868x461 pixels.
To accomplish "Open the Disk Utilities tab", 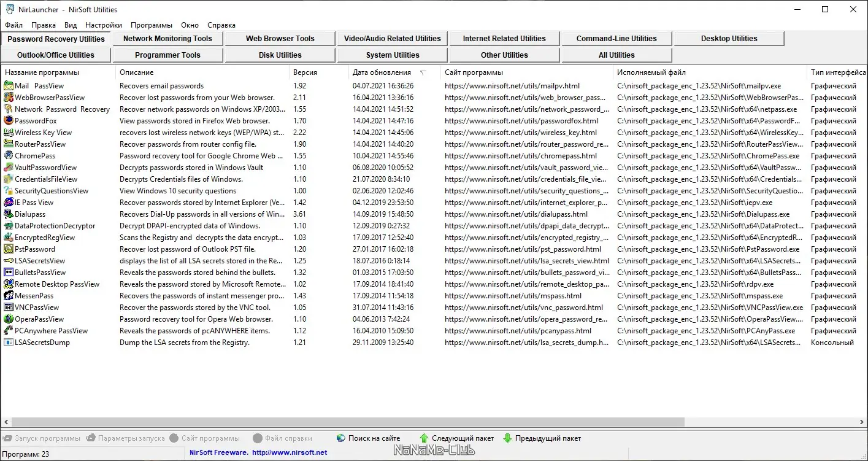I will click(280, 55).
